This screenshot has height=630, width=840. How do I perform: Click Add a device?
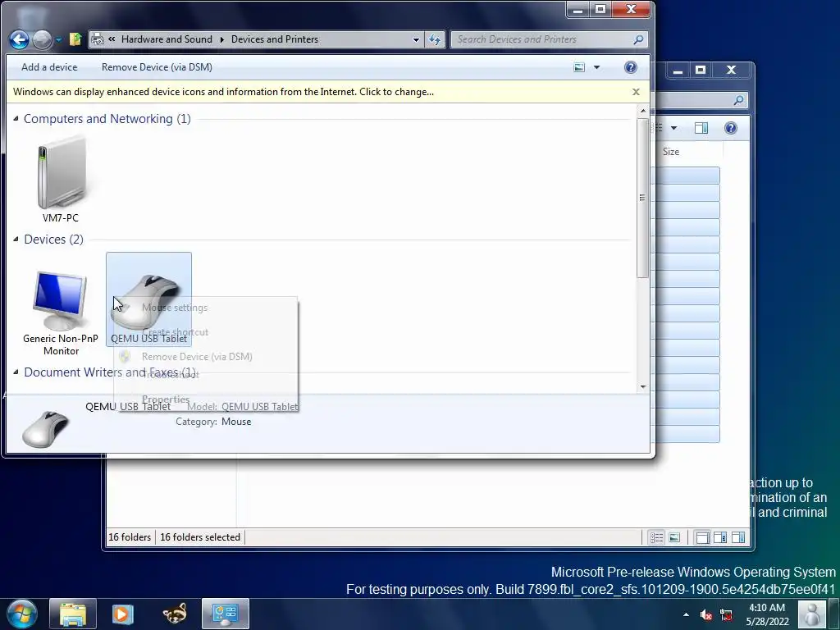pos(49,67)
